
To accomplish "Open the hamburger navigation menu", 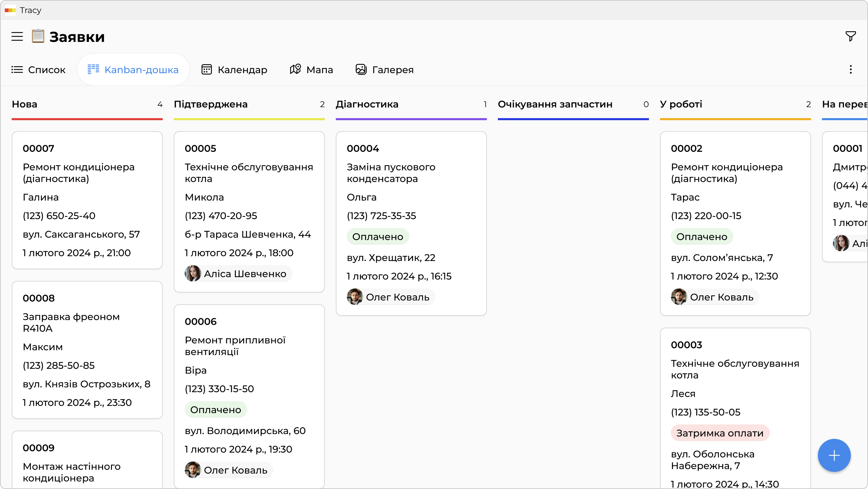I will [17, 36].
